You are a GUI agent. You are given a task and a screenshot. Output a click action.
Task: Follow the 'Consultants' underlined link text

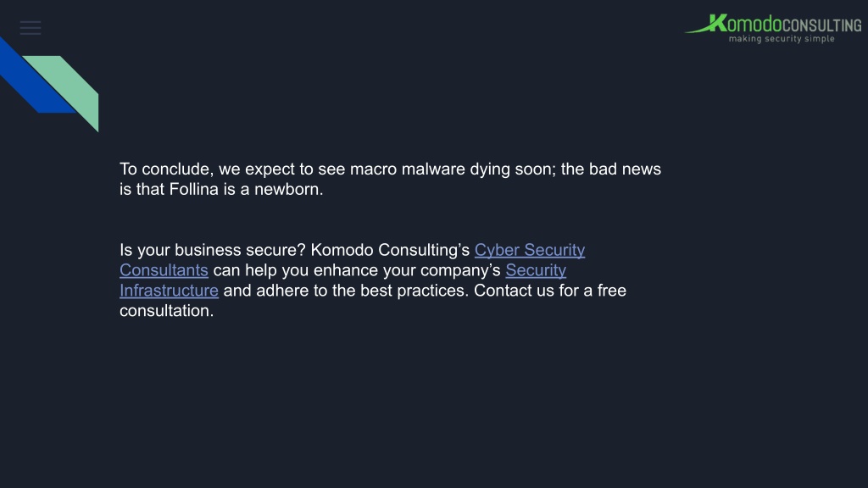point(164,270)
